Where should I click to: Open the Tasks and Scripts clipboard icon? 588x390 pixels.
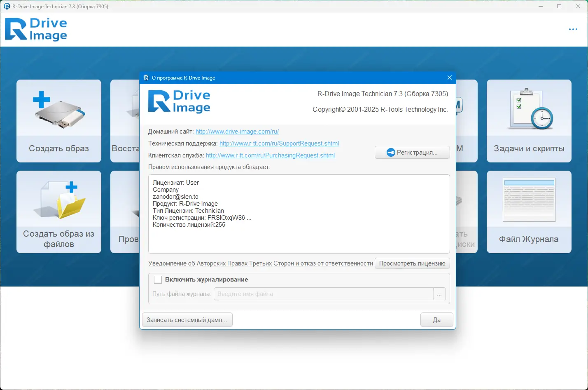(531, 108)
